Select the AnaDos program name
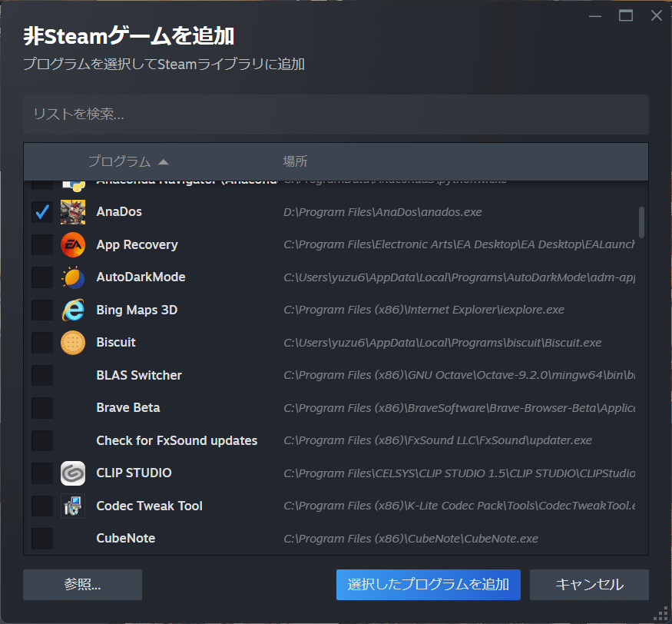This screenshot has width=672, height=624. [119, 212]
